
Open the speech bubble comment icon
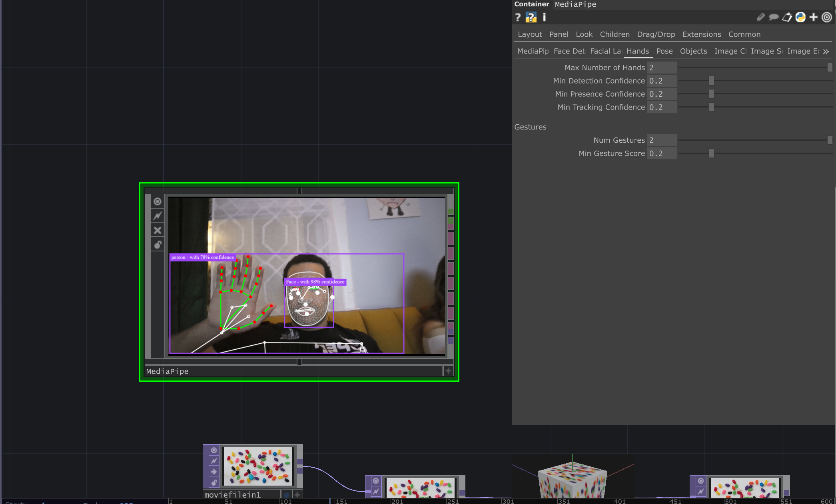(774, 17)
